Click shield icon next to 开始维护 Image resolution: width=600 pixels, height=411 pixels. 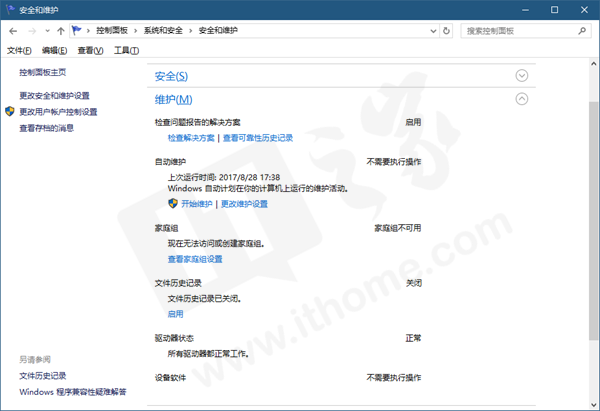click(x=173, y=203)
